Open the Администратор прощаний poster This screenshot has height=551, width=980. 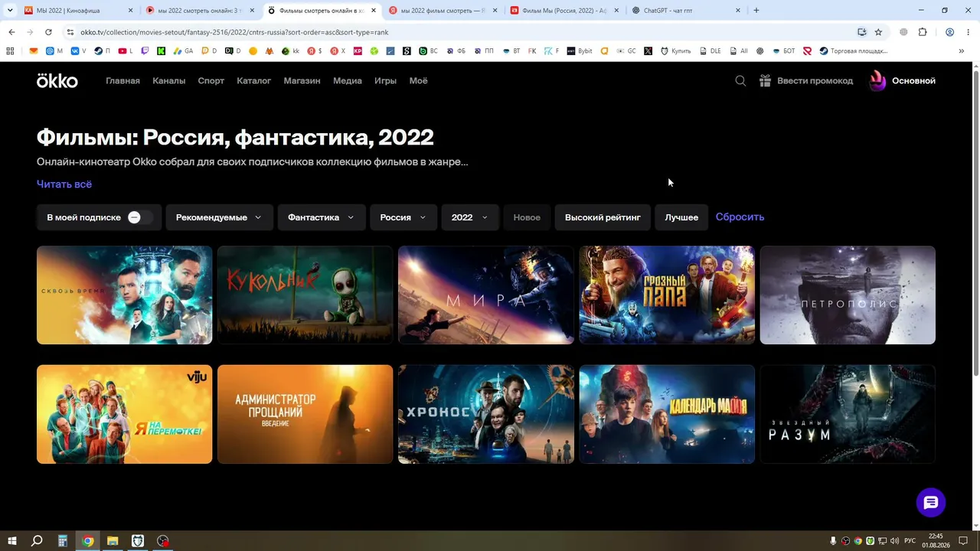[305, 414]
